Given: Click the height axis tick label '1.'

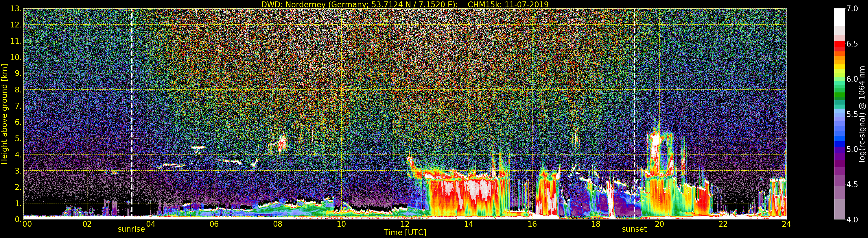Looking at the screenshot, I should pyautogui.click(x=18, y=203).
